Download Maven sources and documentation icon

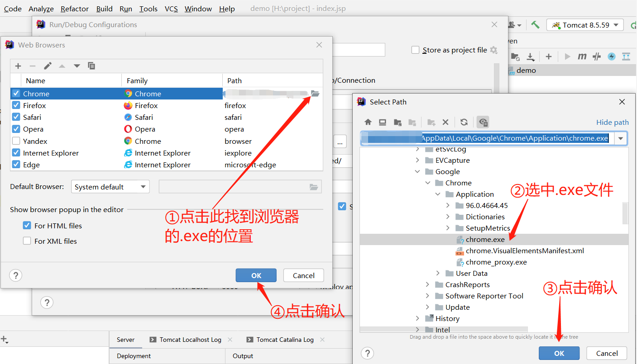pyautogui.click(x=531, y=57)
